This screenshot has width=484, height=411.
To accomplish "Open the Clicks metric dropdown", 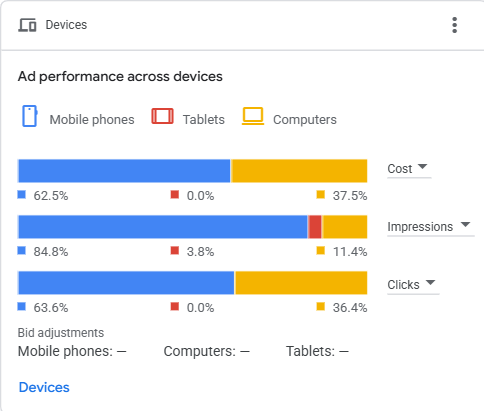I will point(413,285).
